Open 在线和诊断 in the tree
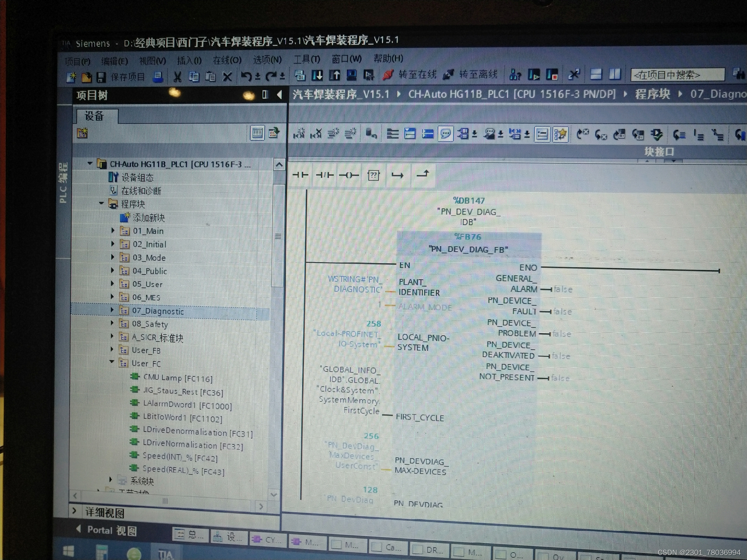 click(x=141, y=191)
